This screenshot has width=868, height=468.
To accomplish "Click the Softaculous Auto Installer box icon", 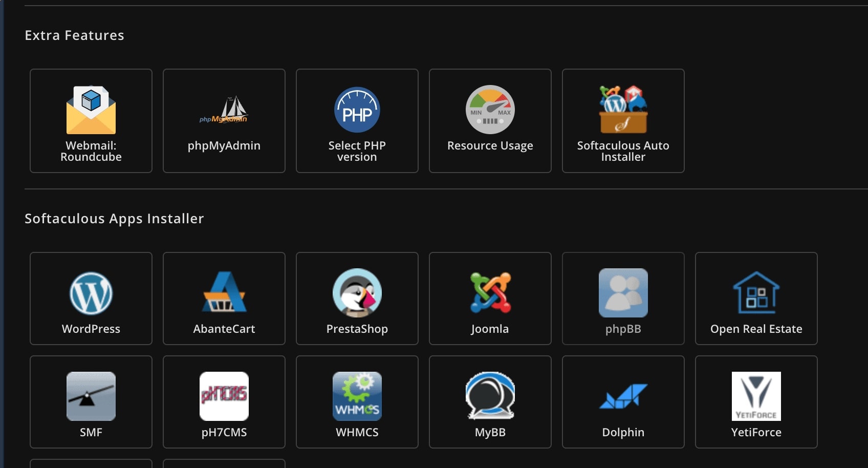I will point(623,110).
